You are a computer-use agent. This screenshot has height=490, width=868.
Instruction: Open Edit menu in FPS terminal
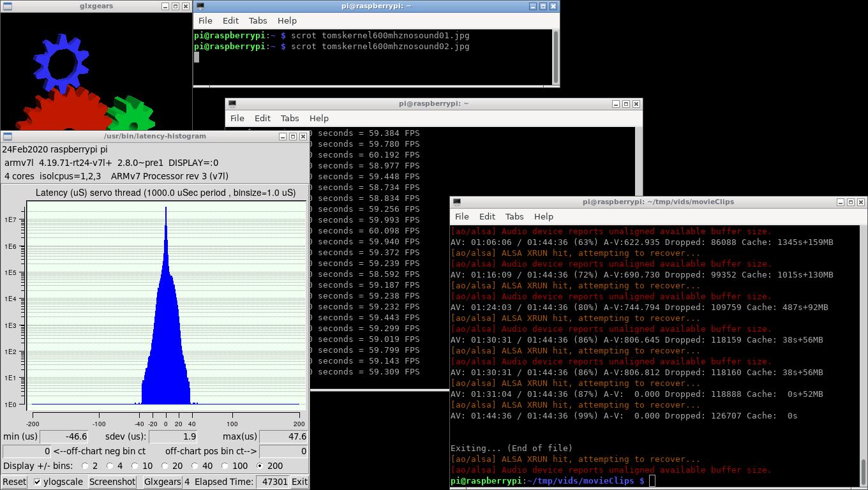tap(262, 119)
